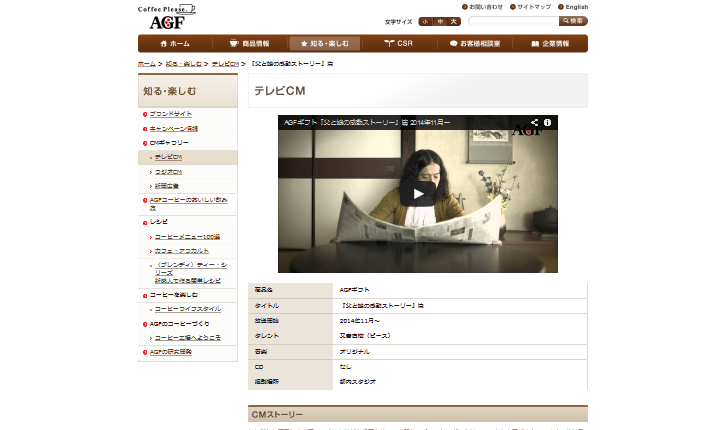Image resolution: width=726 pixels, height=430 pixels.
Task: Click the タイトル row label
Action: coord(267,306)
